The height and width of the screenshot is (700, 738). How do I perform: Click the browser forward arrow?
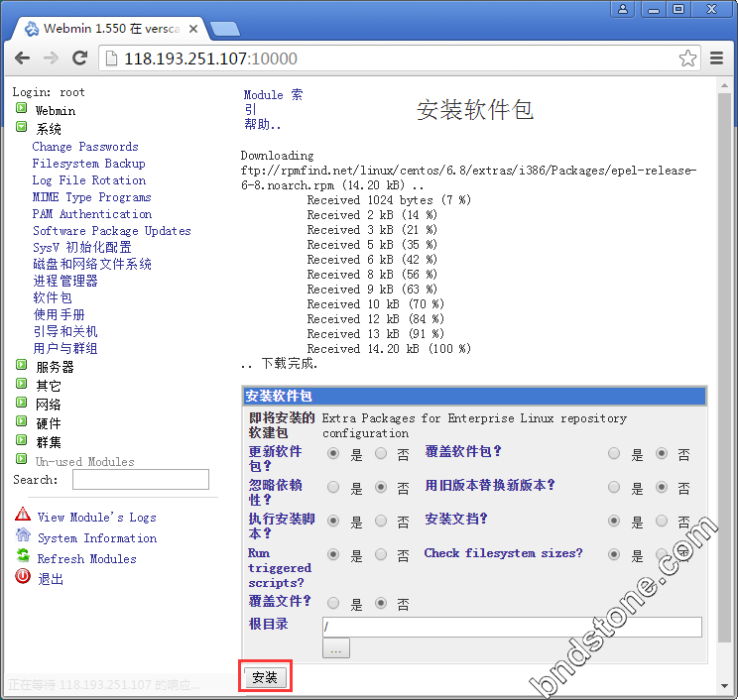point(51,58)
